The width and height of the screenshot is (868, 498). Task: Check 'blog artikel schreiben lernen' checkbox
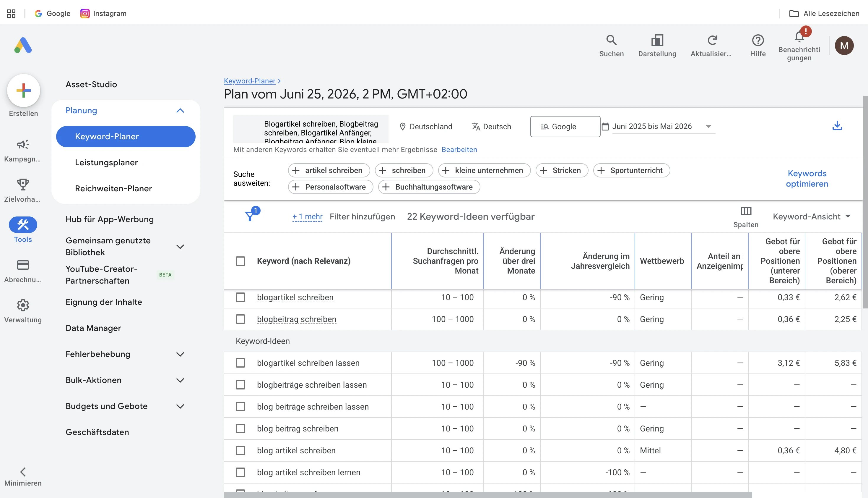(x=240, y=472)
